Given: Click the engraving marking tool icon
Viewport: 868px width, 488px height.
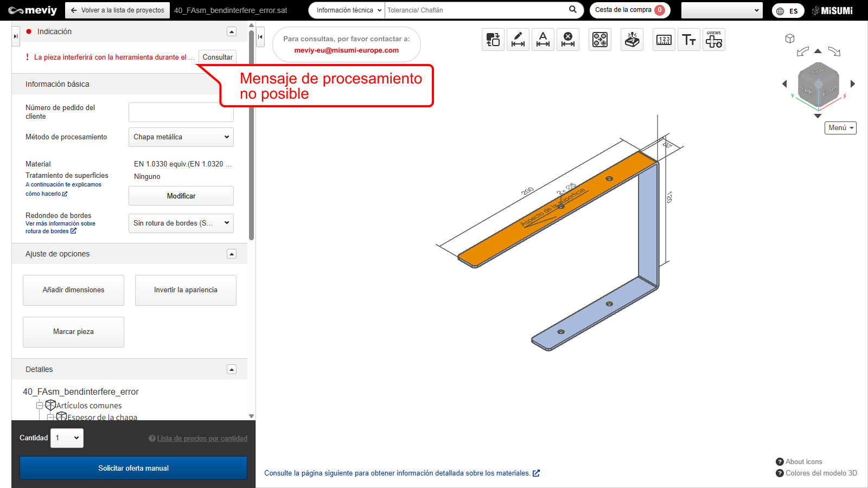Looking at the screenshot, I should coord(632,40).
